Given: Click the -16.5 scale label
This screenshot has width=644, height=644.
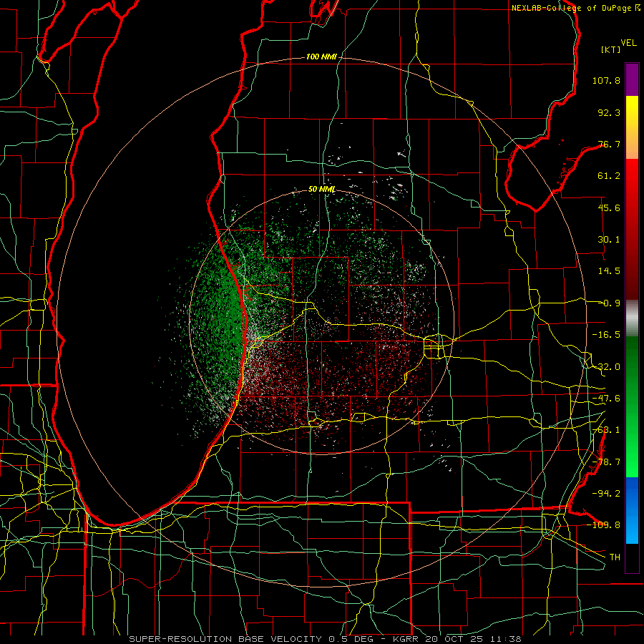Looking at the screenshot, I should [606, 335].
